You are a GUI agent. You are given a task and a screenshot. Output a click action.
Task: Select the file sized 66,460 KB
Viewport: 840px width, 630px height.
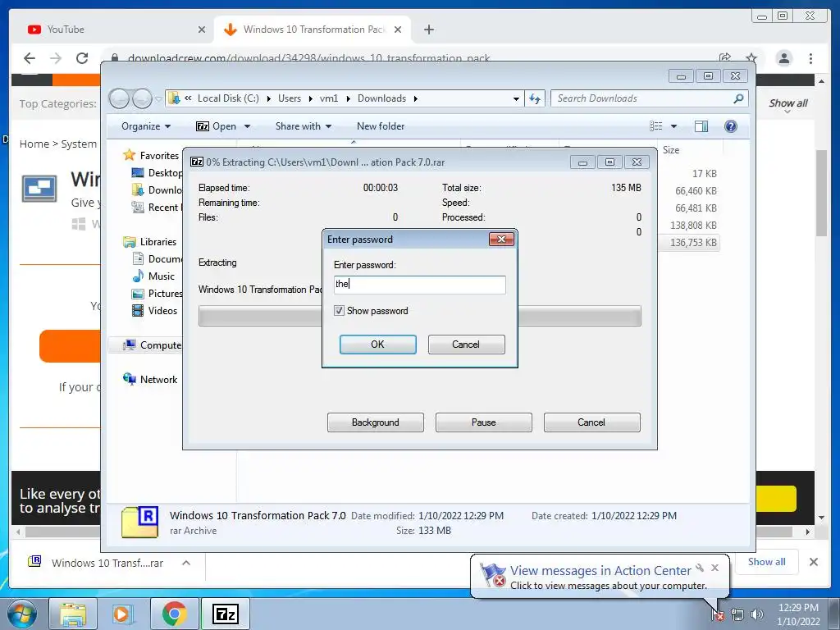pyautogui.click(x=696, y=190)
